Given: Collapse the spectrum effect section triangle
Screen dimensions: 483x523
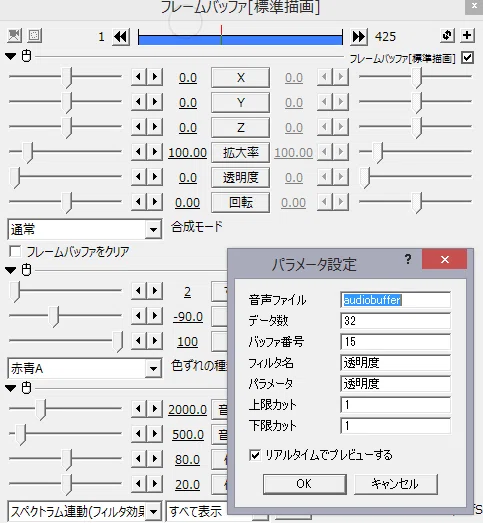Looking at the screenshot, I should (11, 388).
